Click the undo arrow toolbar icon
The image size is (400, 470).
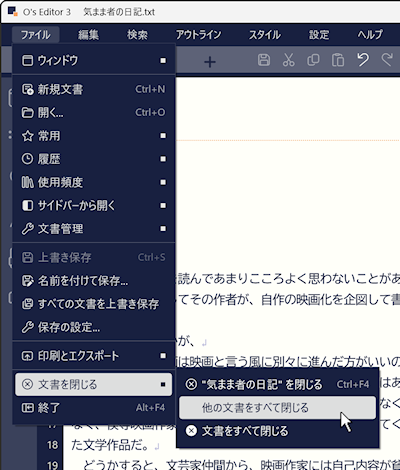(363, 60)
